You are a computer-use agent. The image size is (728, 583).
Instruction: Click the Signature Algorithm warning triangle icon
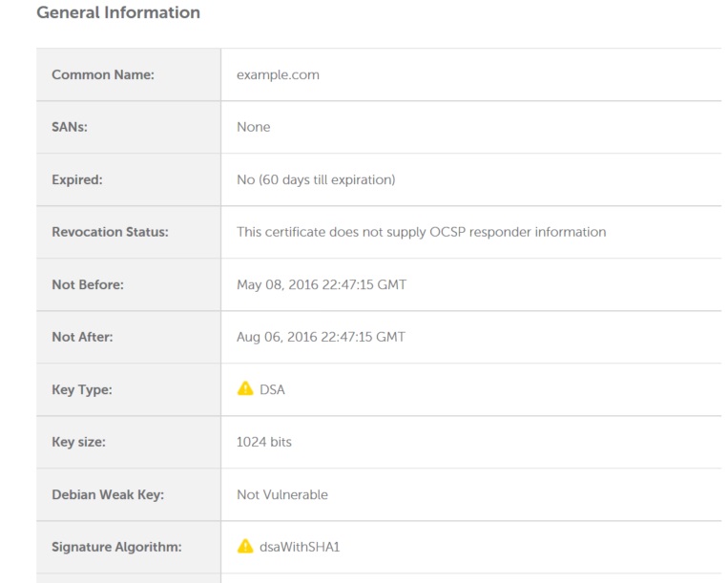point(245,546)
